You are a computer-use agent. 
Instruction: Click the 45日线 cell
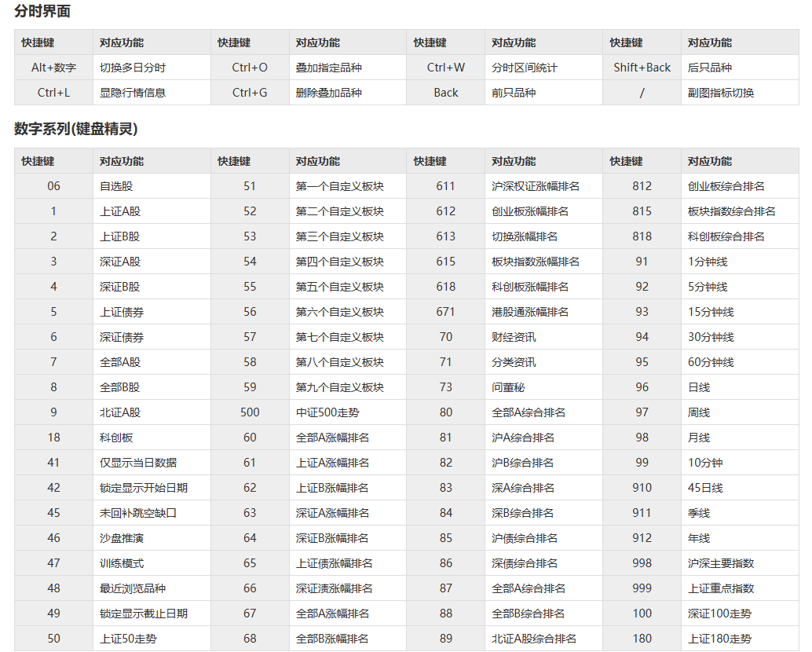740,488
